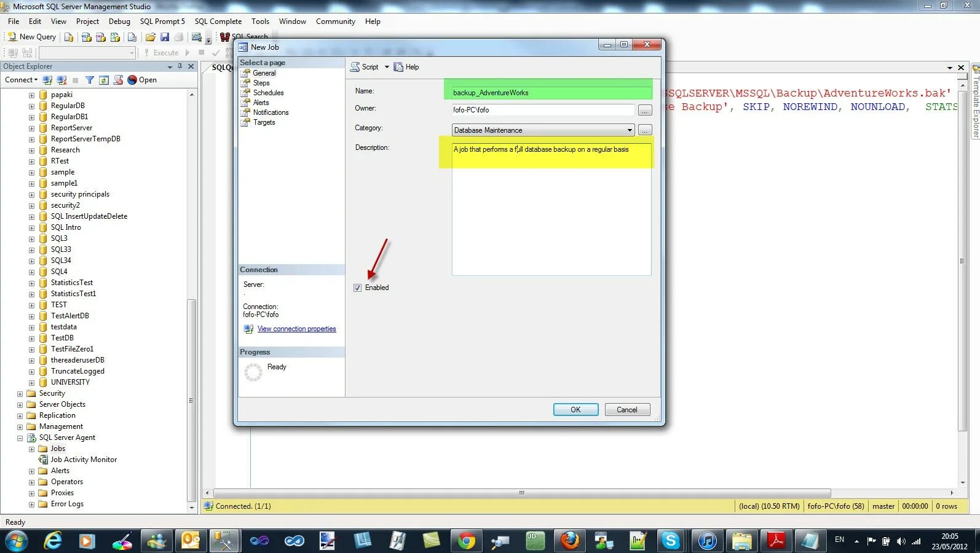Click the Save toolbar icon
Viewport: 980px width, 553px height.
[x=164, y=37]
